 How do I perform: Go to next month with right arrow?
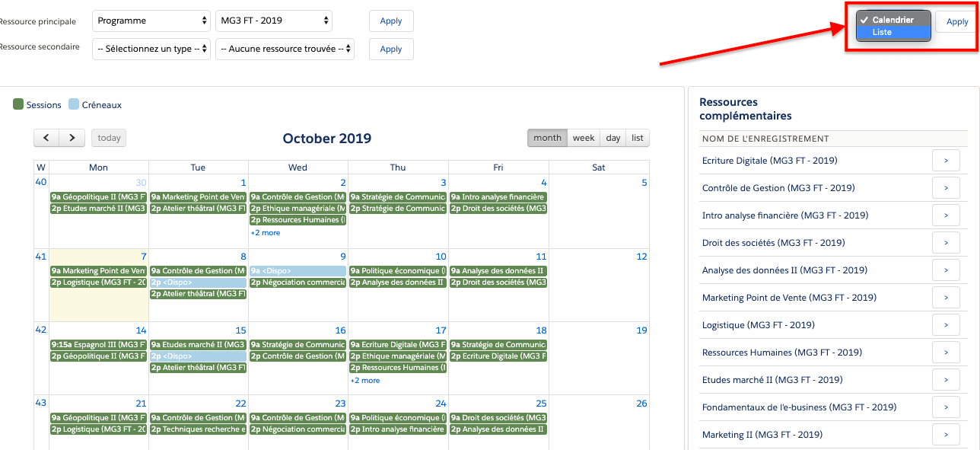[x=72, y=138]
